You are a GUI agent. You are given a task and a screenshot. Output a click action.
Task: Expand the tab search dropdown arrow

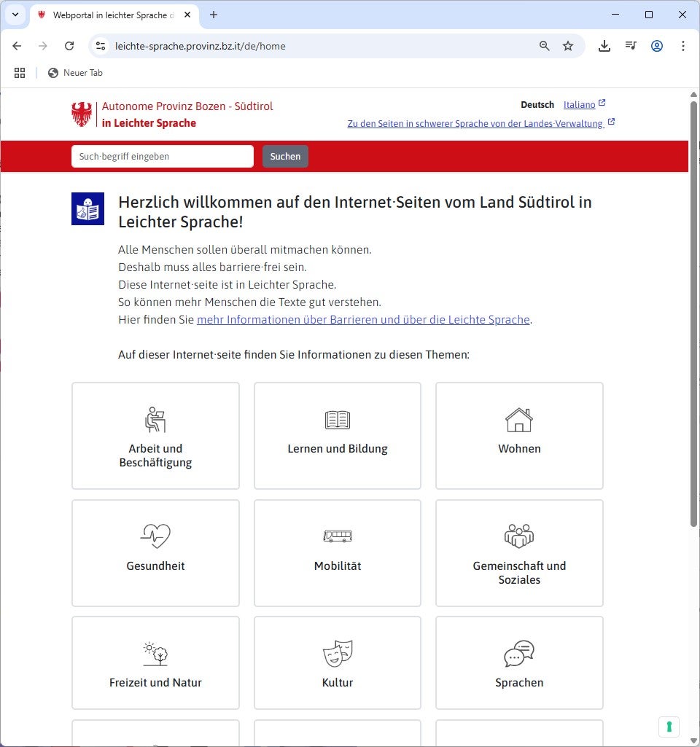click(15, 15)
